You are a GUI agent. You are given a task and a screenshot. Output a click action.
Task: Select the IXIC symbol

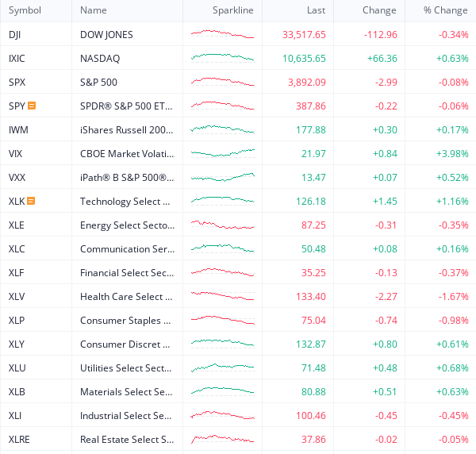(x=17, y=58)
